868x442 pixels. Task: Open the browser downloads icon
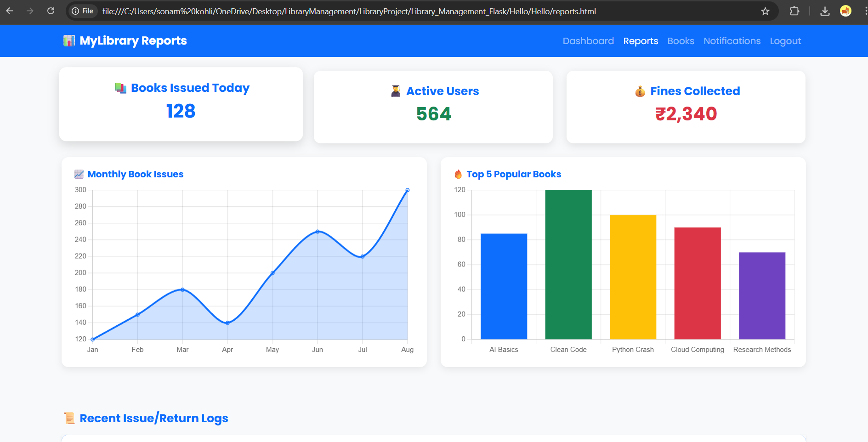[x=825, y=11]
